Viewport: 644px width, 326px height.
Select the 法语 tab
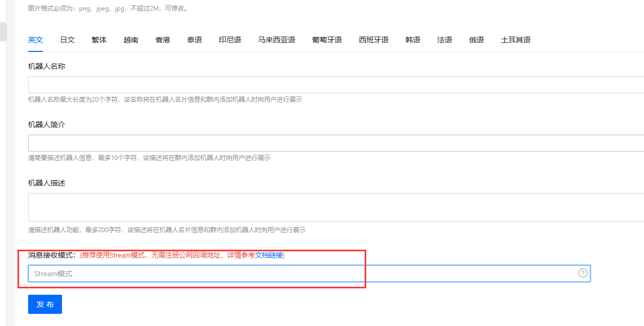point(445,40)
